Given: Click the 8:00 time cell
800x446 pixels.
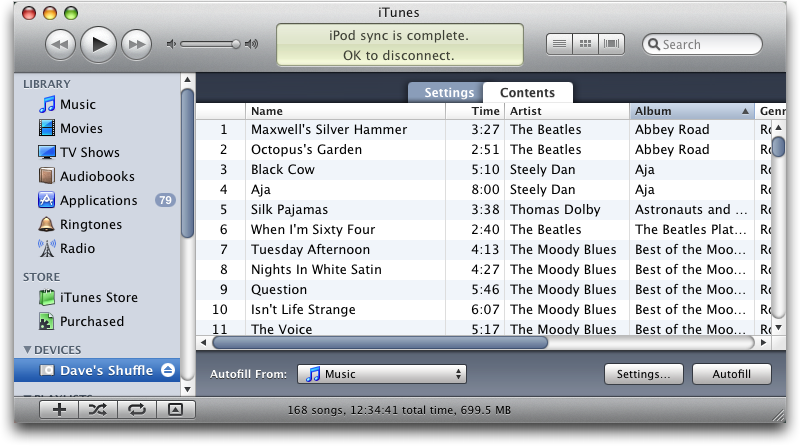Looking at the screenshot, I should tap(485, 190).
